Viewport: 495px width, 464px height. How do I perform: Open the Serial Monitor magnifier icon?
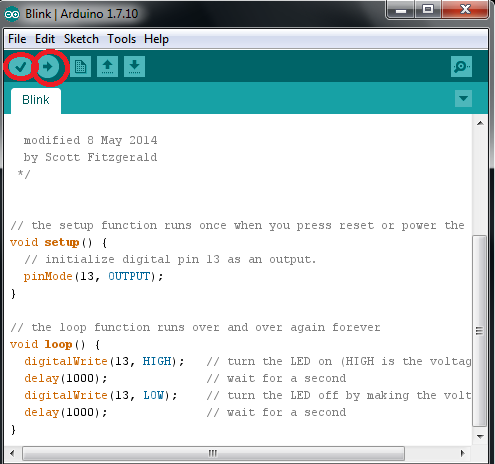click(x=461, y=67)
